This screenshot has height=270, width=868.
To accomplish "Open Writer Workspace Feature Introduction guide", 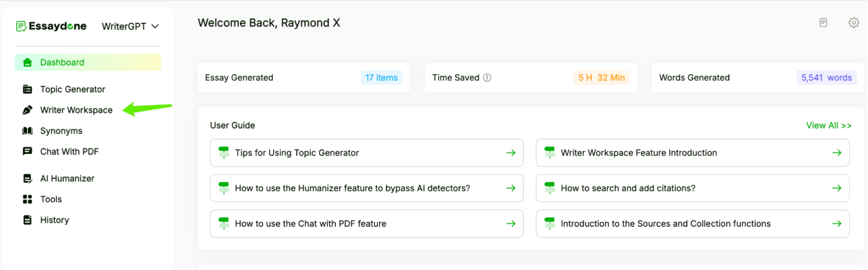I will (x=693, y=153).
